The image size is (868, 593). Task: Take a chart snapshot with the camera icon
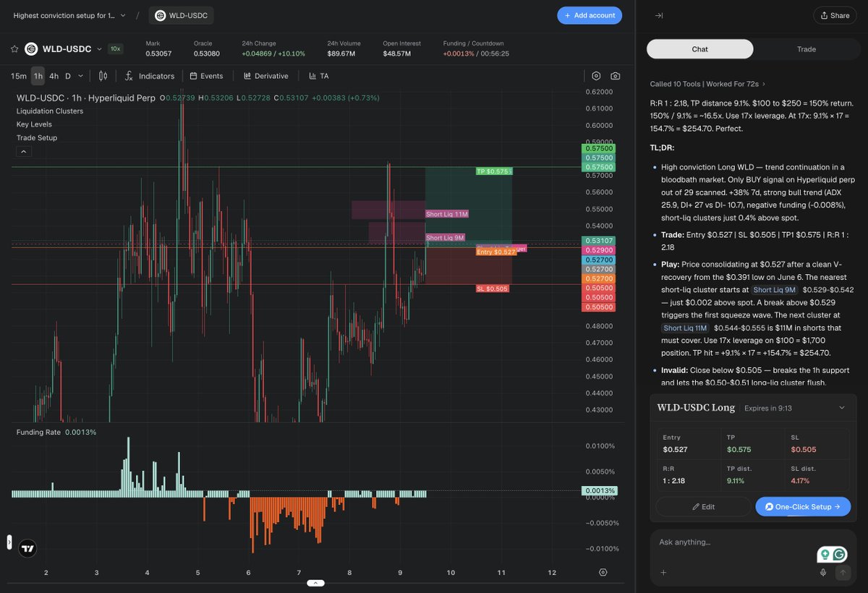(x=615, y=76)
